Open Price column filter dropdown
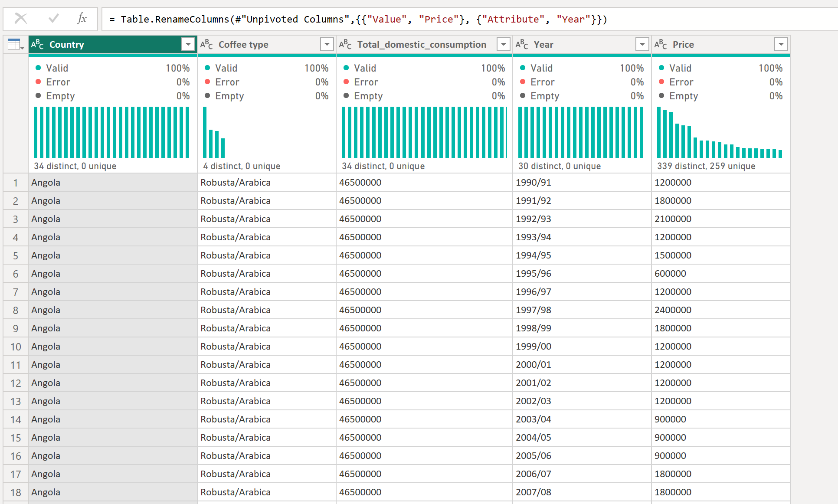The width and height of the screenshot is (838, 504). 781,44
